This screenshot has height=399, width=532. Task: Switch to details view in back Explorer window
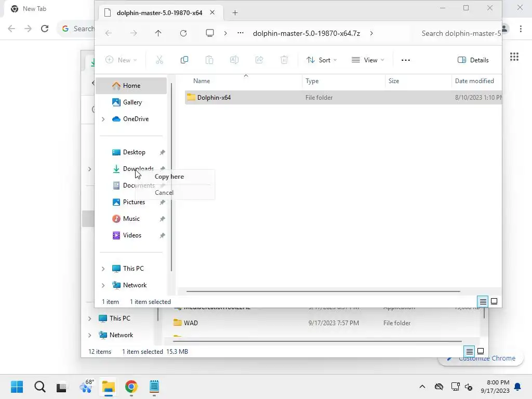point(469,351)
